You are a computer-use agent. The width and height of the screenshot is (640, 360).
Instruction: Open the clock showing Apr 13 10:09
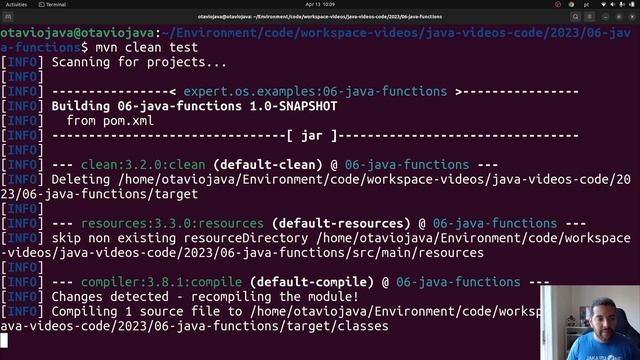pyautogui.click(x=320, y=4)
